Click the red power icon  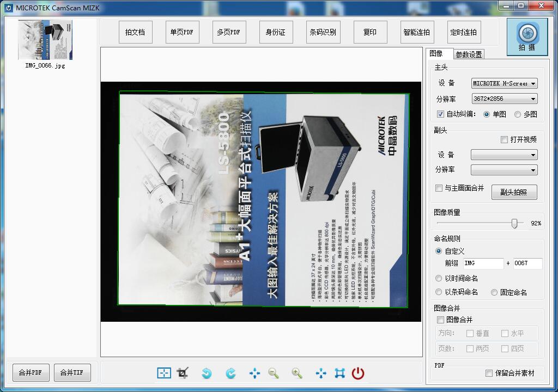coord(358,373)
